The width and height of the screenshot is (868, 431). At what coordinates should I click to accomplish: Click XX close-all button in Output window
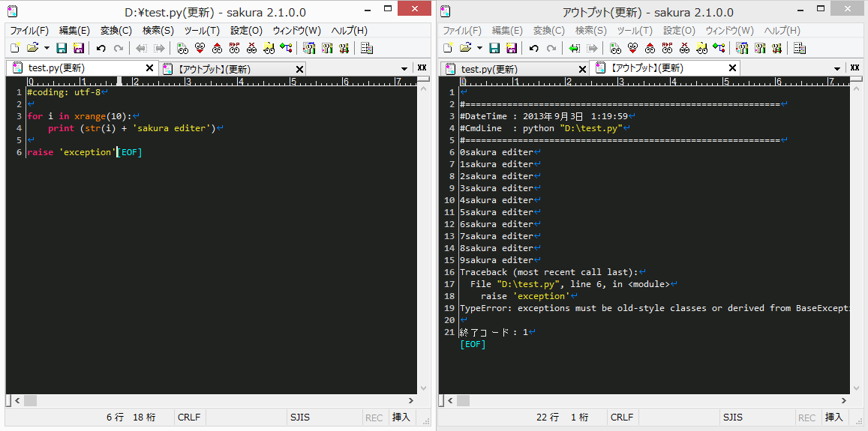(854, 68)
